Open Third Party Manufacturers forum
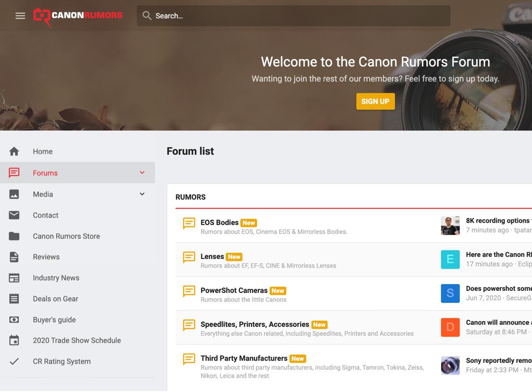The width and height of the screenshot is (532, 392). click(244, 358)
